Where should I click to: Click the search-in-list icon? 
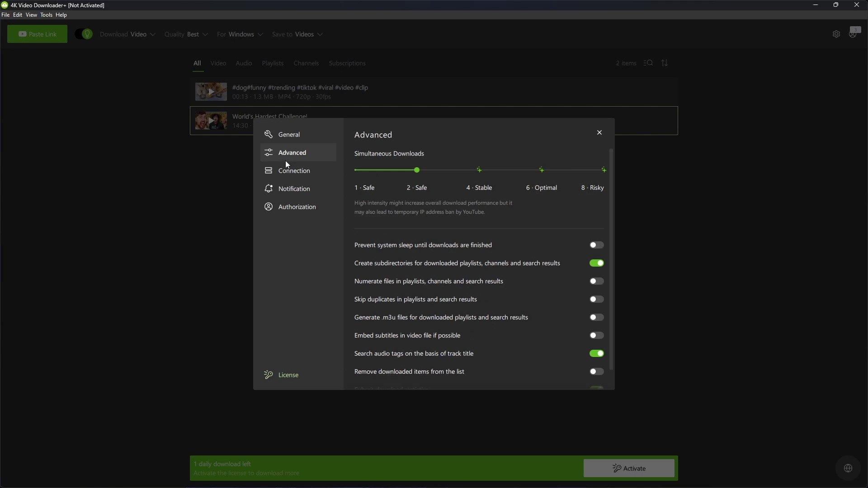648,63
